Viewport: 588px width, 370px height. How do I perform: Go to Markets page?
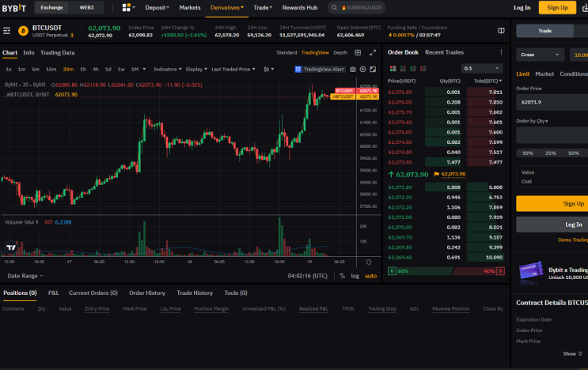[x=190, y=7]
